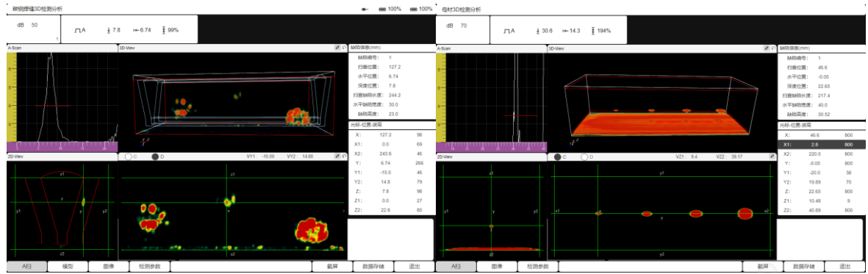Click purple horizontal ruler in 碳钢焊缝 A-Scan
868x274 pixels.
62,147
